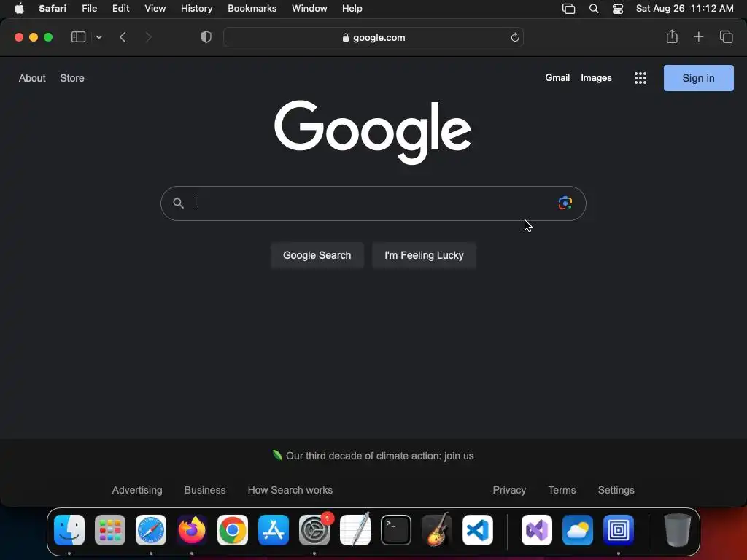
Task: Open Finder from the Dock
Action: click(69, 530)
